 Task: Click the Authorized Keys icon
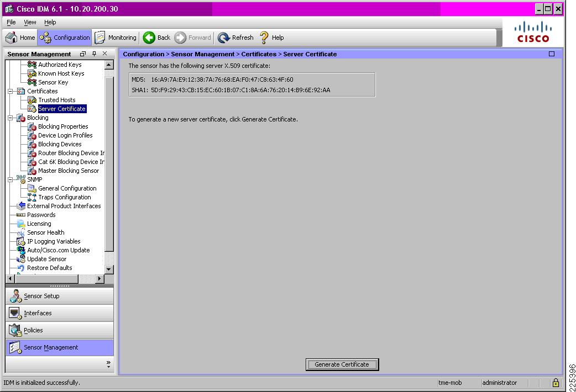[32, 65]
